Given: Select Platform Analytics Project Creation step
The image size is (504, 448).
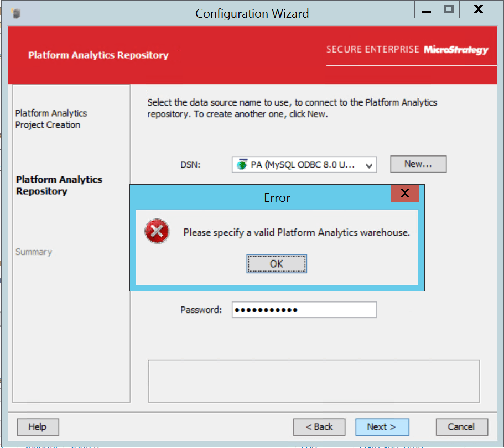Looking at the screenshot, I should pyautogui.click(x=51, y=119).
